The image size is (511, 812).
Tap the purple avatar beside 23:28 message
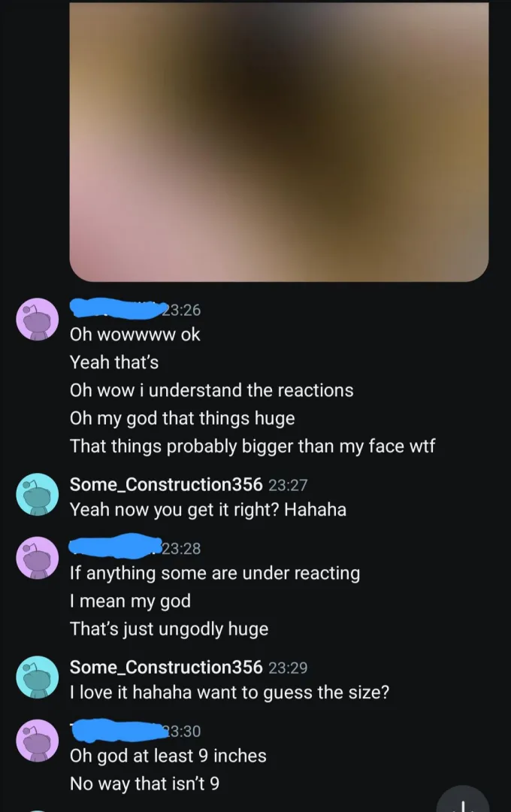[38, 558]
